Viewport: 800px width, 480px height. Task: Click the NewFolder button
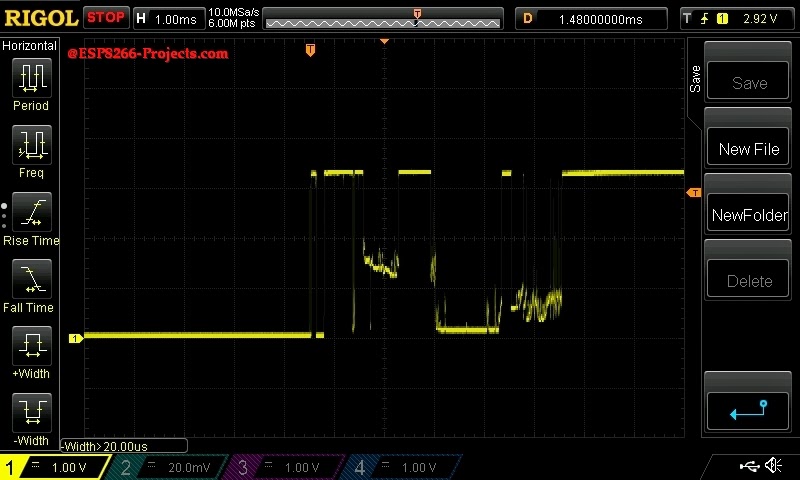[x=748, y=213]
